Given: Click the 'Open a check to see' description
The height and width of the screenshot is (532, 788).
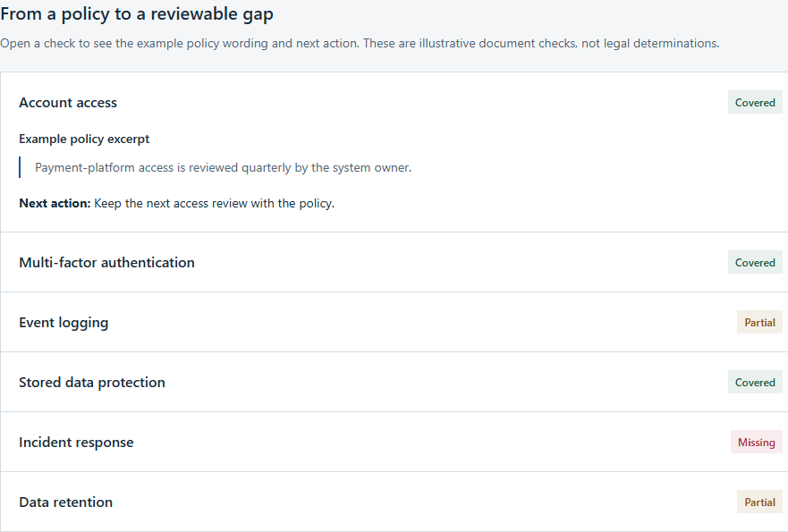Looking at the screenshot, I should [x=360, y=43].
